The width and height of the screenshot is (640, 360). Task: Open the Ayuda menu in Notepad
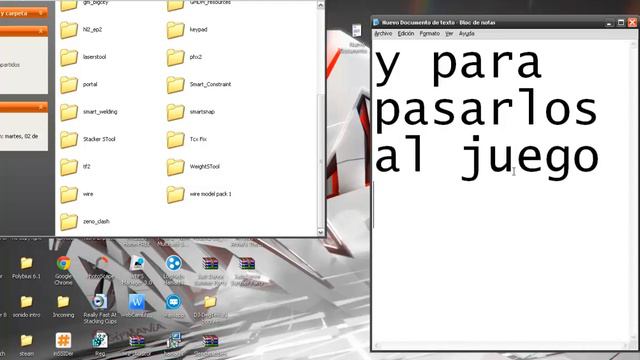pos(466,34)
